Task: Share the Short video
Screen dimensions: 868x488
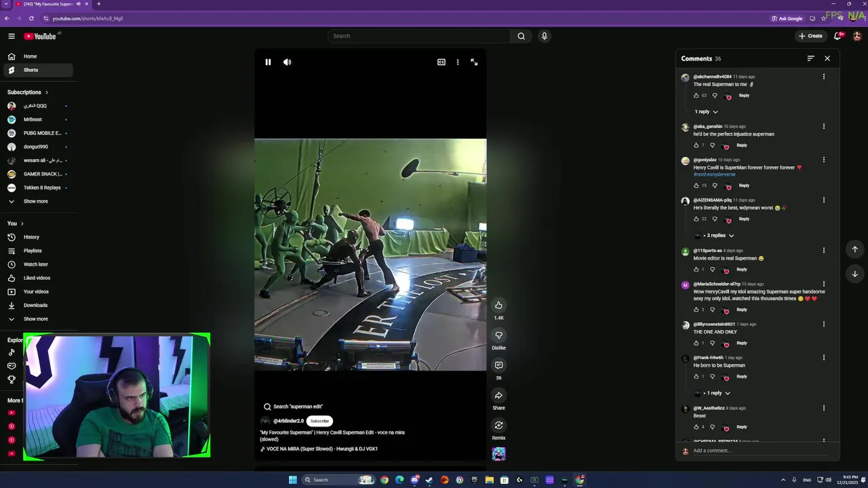Action: pos(498,395)
